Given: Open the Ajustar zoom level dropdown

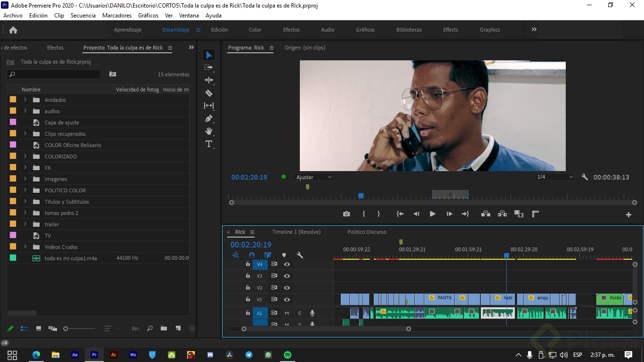Looking at the screenshot, I should 314,177.
